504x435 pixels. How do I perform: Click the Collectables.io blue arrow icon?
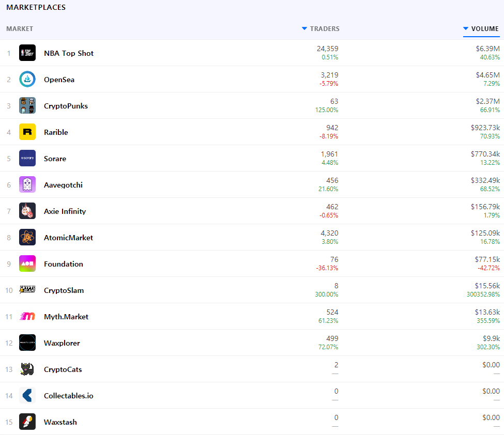click(x=27, y=395)
